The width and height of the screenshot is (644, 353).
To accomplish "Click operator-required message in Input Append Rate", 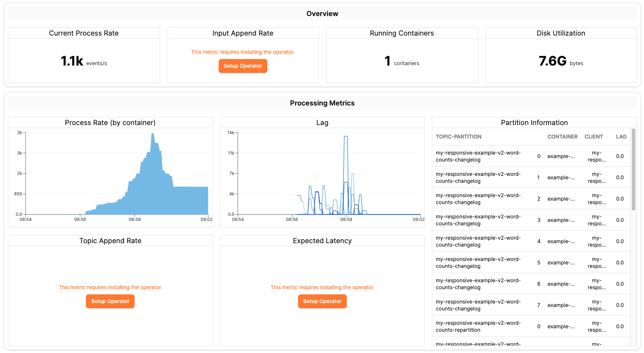I will (x=243, y=52).
